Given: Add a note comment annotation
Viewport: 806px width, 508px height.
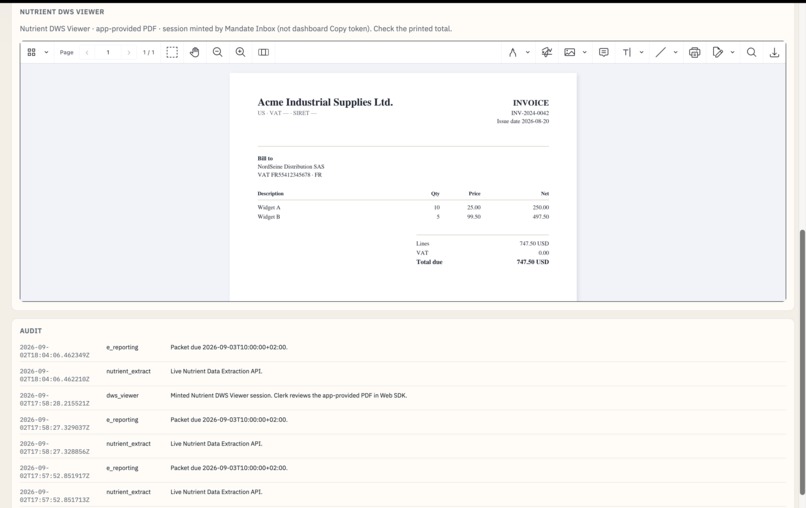Looking at the screenshot, I should click(x=603, y=52).
